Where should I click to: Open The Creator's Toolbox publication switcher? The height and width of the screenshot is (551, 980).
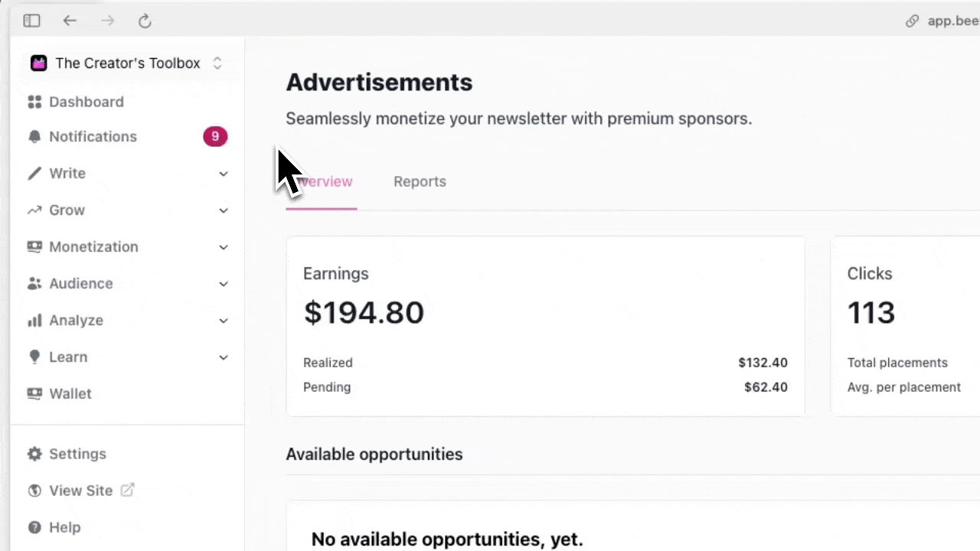tap(127, 63)
